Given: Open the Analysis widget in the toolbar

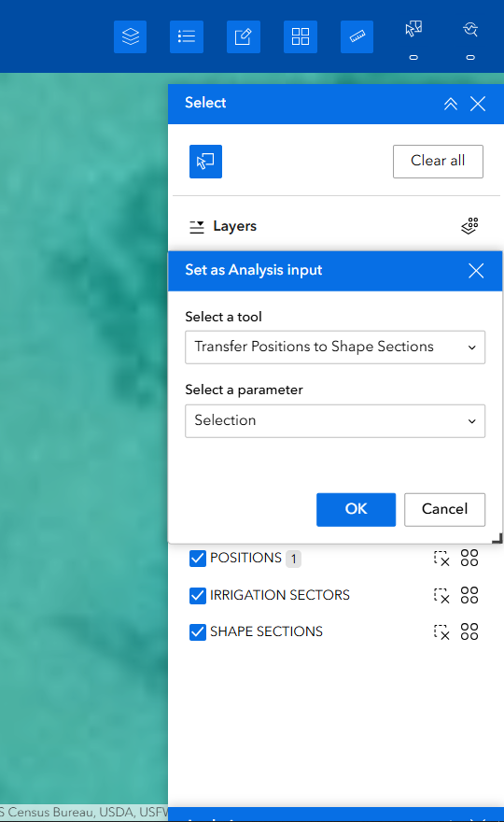Looking at the screenshot, I should tap(470, 29).
